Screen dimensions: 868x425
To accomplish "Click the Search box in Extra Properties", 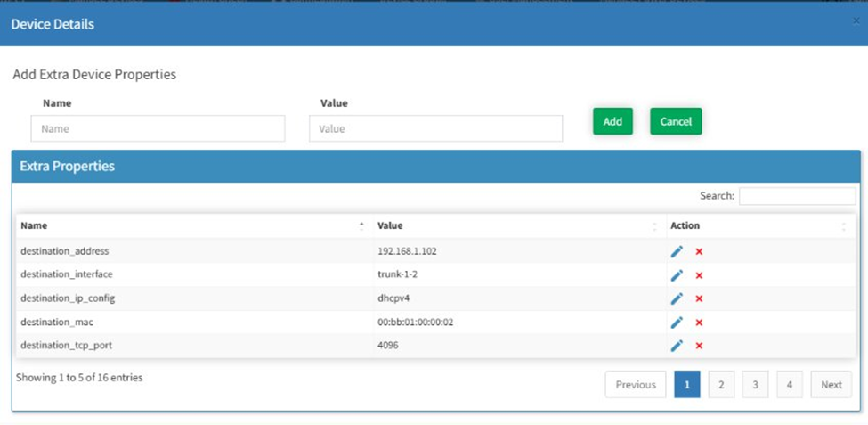I will coord(797,196).
